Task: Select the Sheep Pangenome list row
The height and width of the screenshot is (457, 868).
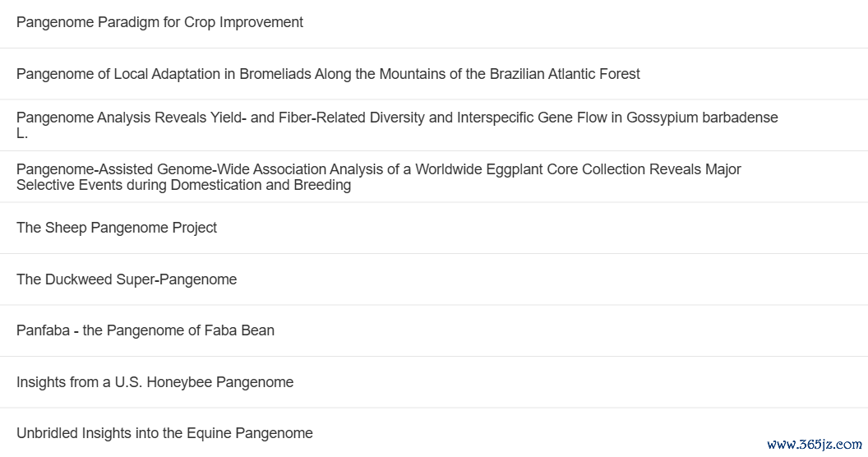Action: coord(434,228)
